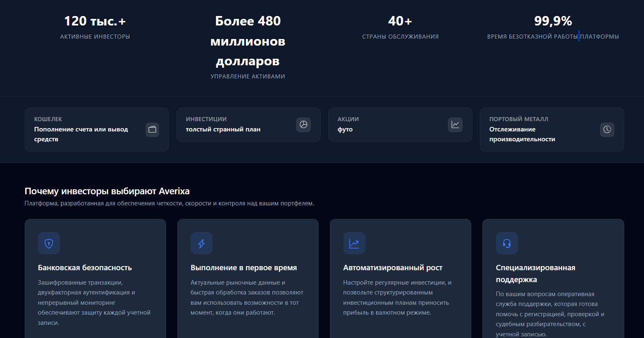The width and height of the screenshot is (644, 338).
Task: Click the growth chart icon above Автоматизированный рост
Action: click(x=354, y=243)
